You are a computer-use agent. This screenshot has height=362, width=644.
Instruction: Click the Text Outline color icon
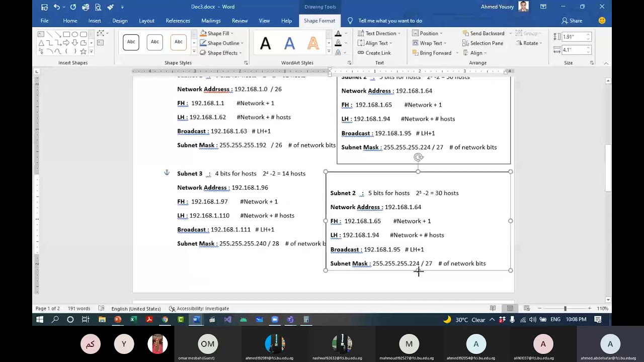click(x=338, y=43)
